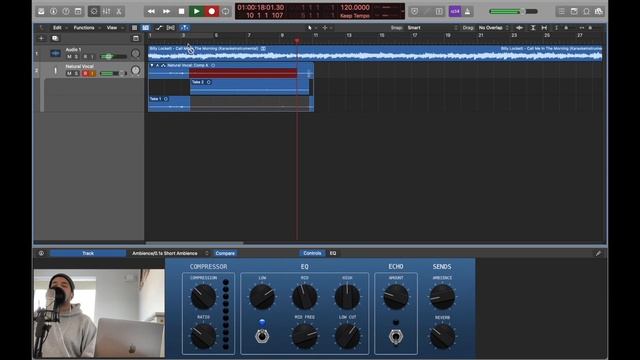Screen dimensions: 640x360
Task: Start playback with the green Play button
Action: (196, 11)
